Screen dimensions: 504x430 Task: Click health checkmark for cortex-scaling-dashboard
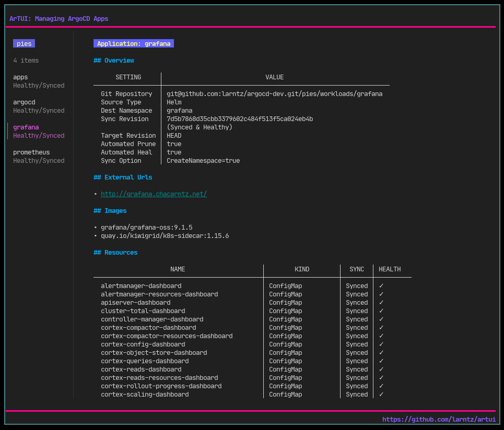pyautogui.click(x=381, y=395)
